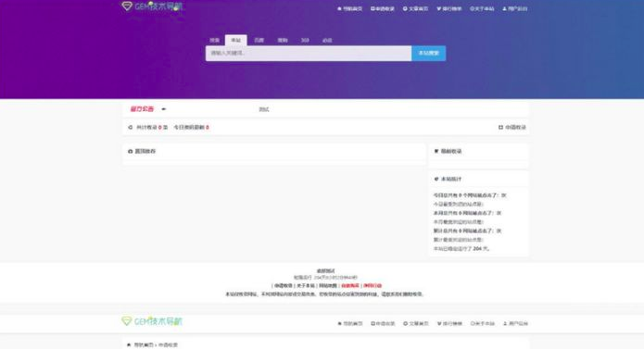This screenshot has height=349, width=644.
Task: Click the plus icon beside stats-bar 申请收录
Action: point(500,128)
